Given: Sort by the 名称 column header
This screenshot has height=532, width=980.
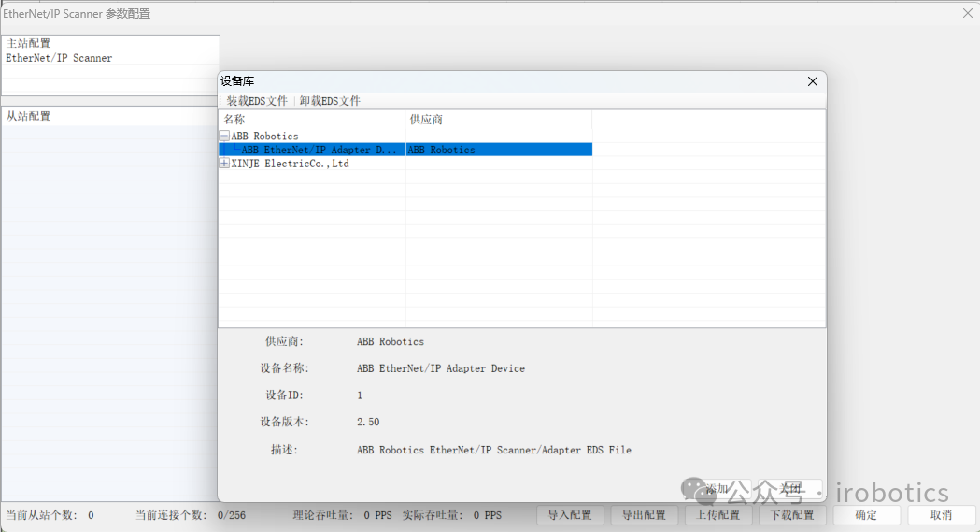Looking at the screenshot, I should click(x=311, y=120).
